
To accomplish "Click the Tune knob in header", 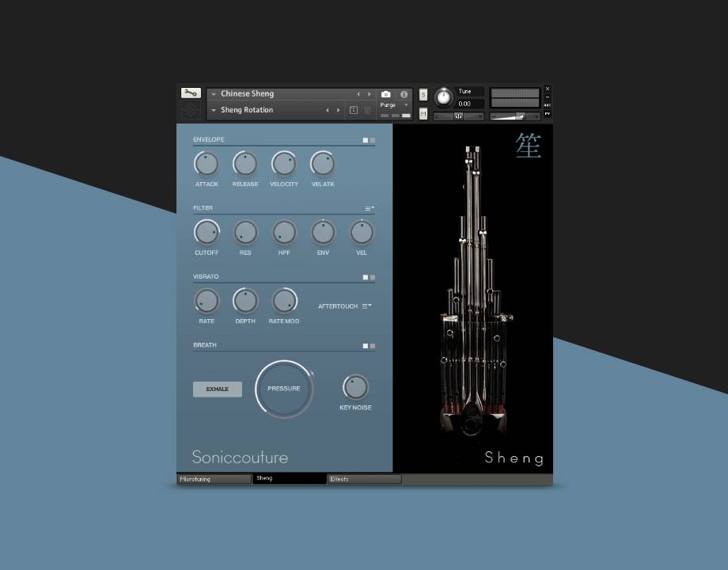I will point(444,97).
